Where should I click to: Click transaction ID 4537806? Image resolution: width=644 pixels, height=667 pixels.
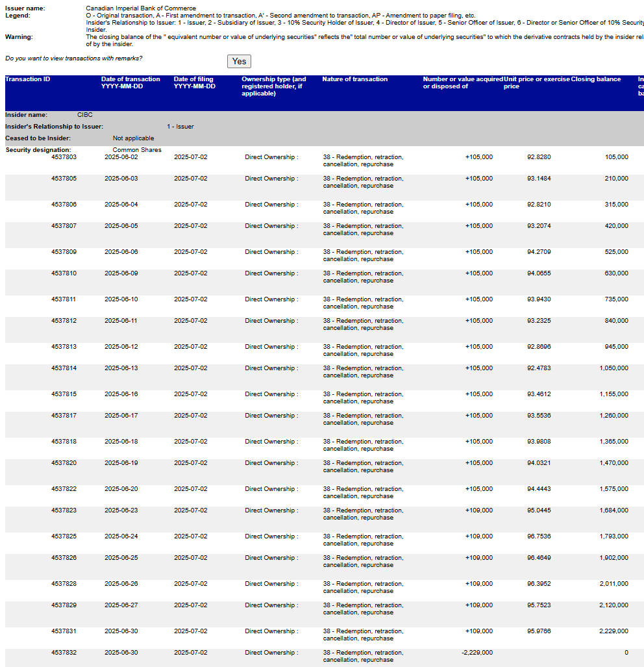(64, 204)
